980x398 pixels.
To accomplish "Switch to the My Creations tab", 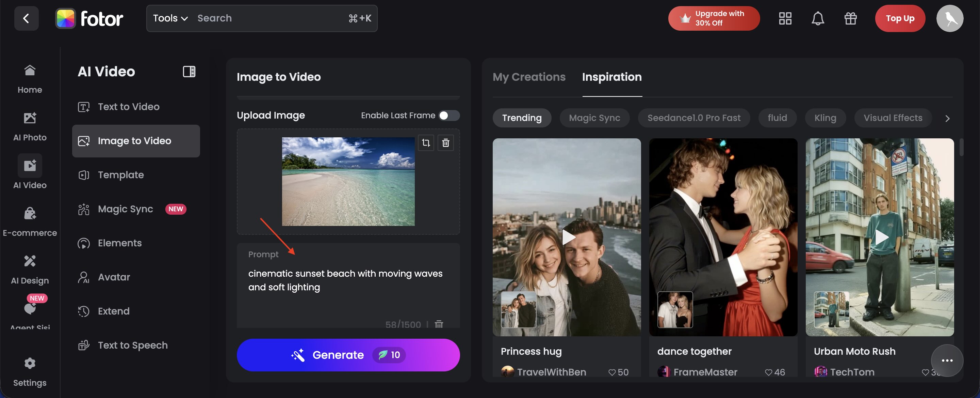I will pyautogui.click(x=529, y=77).
